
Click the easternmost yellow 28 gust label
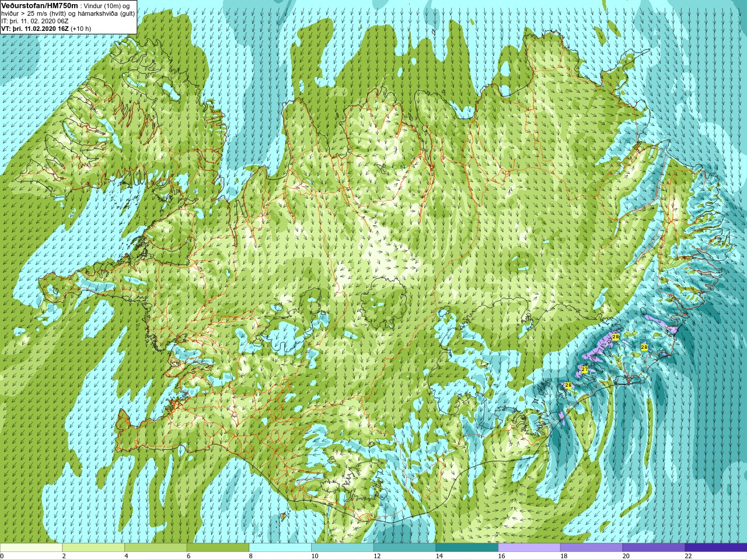(x=644, y=347)
